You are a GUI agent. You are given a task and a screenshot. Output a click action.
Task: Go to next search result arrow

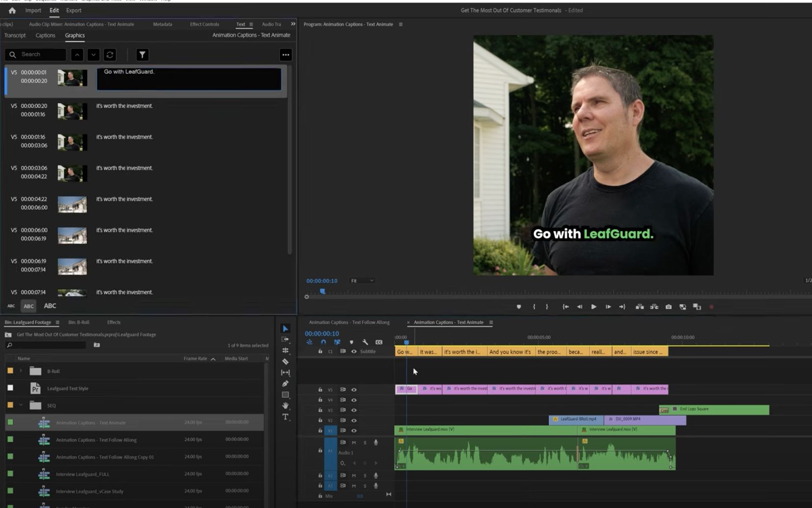coord(93,55)
